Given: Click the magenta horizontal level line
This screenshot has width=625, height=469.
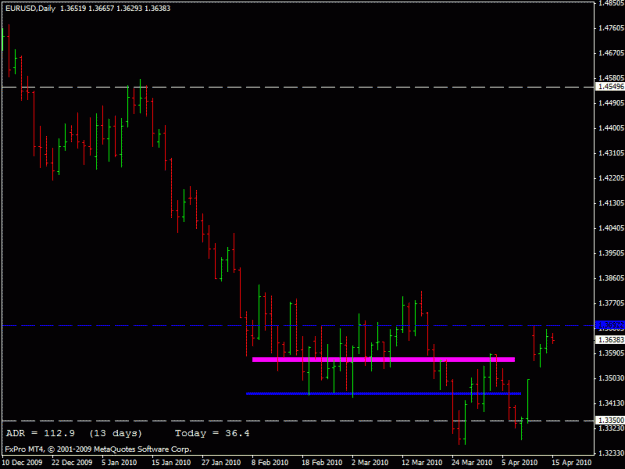Looking at the screenshot, I should (383, 359).
